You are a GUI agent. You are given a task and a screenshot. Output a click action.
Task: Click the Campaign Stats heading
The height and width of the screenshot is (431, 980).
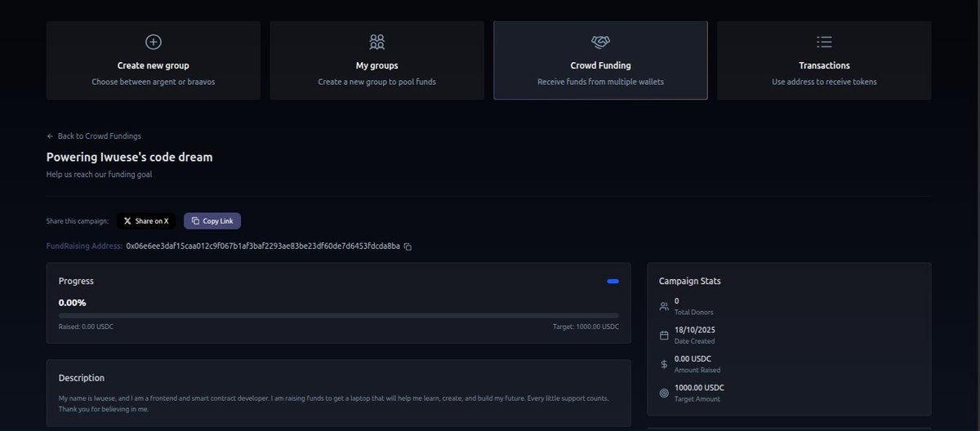(x=690, y=281)
